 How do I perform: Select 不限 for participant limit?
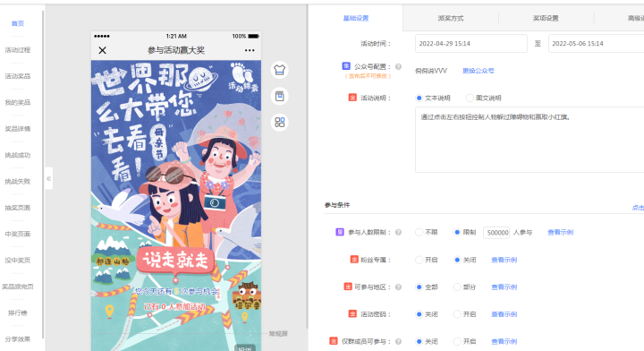click(419, 232)
